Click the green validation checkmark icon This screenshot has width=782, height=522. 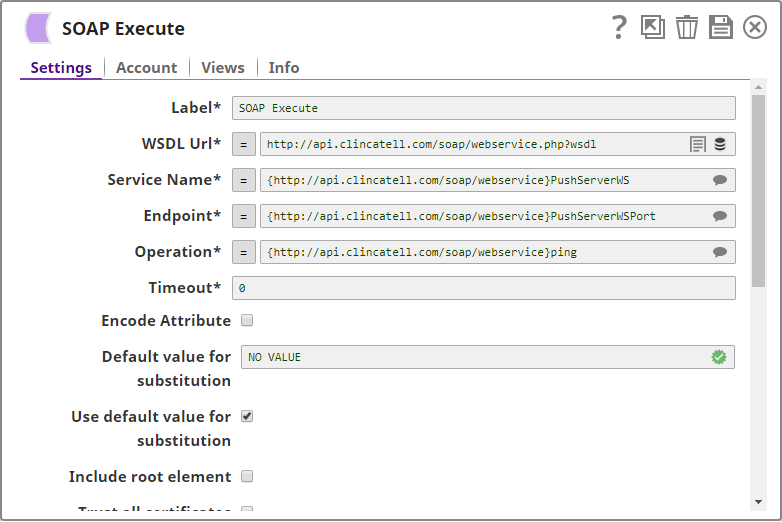tap(718, 357)
